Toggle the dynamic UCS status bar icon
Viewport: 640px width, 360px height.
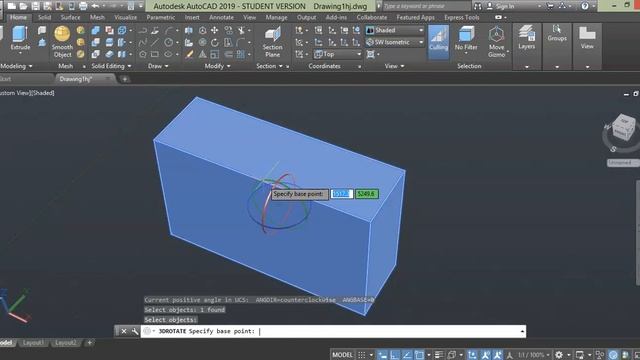[472, 355]
